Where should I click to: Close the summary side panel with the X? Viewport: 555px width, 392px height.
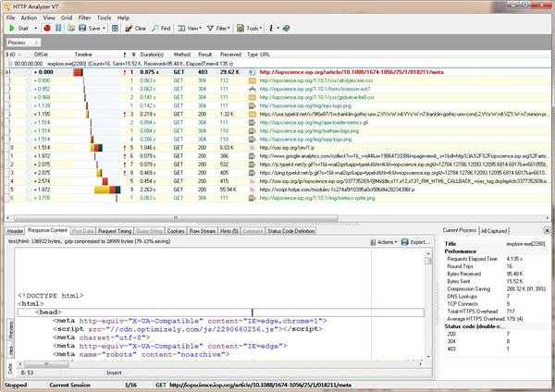547,231
